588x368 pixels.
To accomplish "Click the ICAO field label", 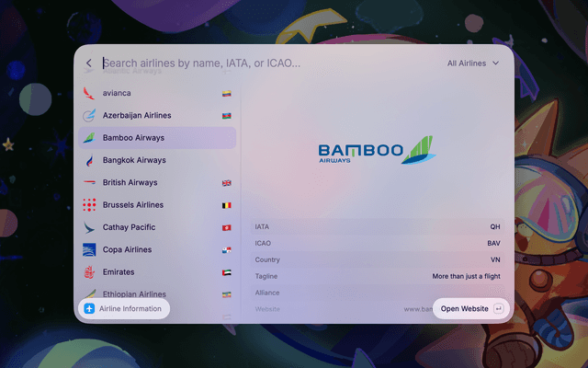I will [x=263, y=243].
